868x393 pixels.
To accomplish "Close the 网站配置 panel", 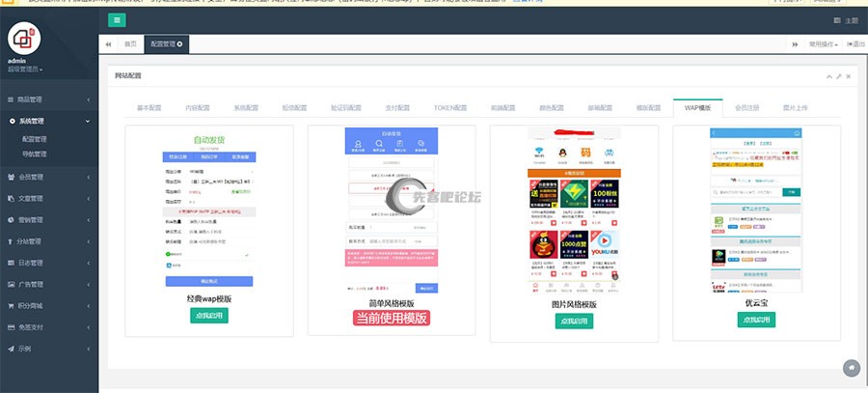I will [x=849, y=75].
